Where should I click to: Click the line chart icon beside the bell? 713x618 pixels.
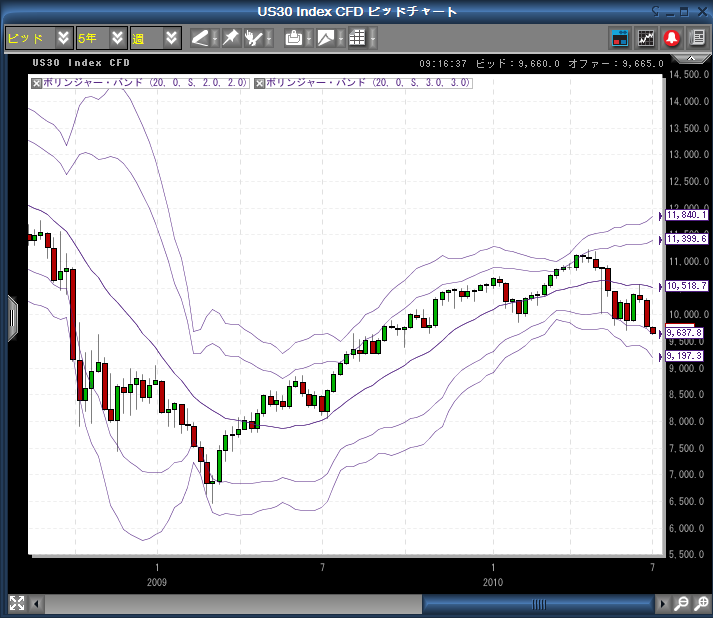click(646, 38)
